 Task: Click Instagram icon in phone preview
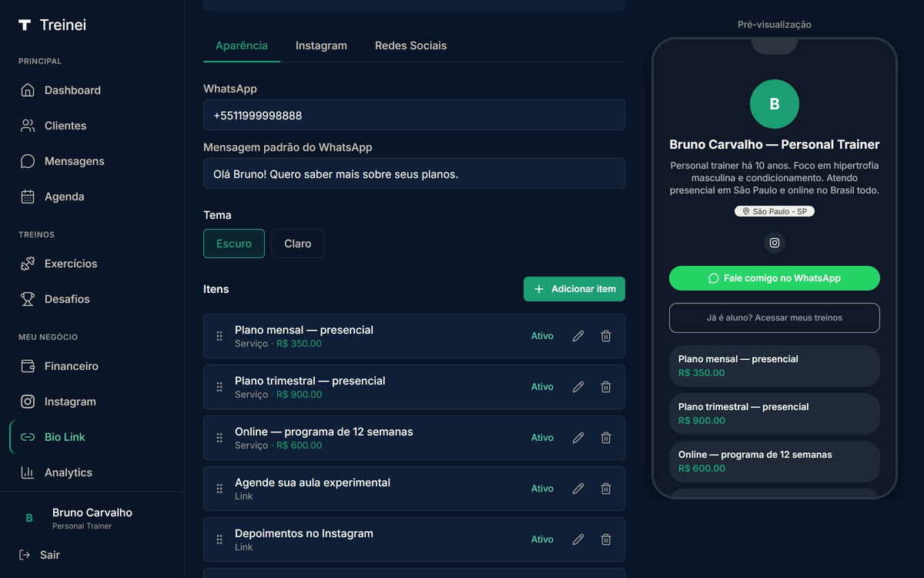point(775,243)
